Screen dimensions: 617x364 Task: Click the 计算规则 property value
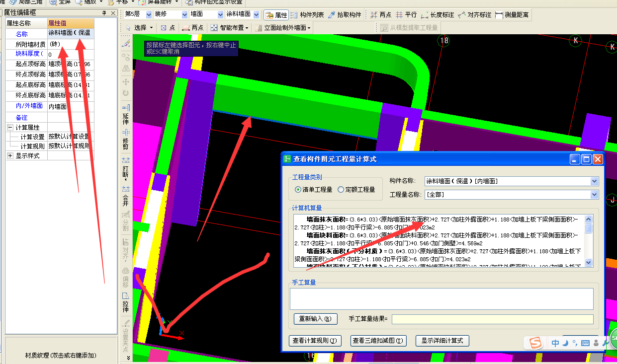point(70,146)
